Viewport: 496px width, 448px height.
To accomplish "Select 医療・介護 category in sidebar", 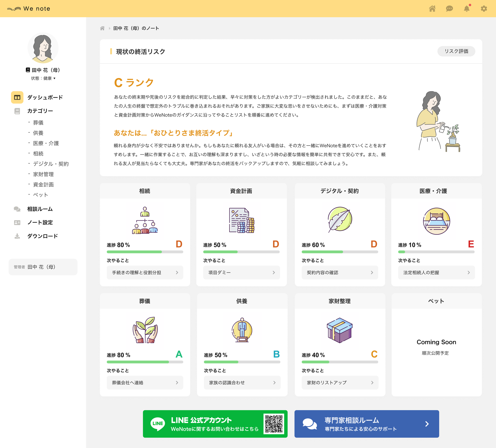I will point(46,143).
